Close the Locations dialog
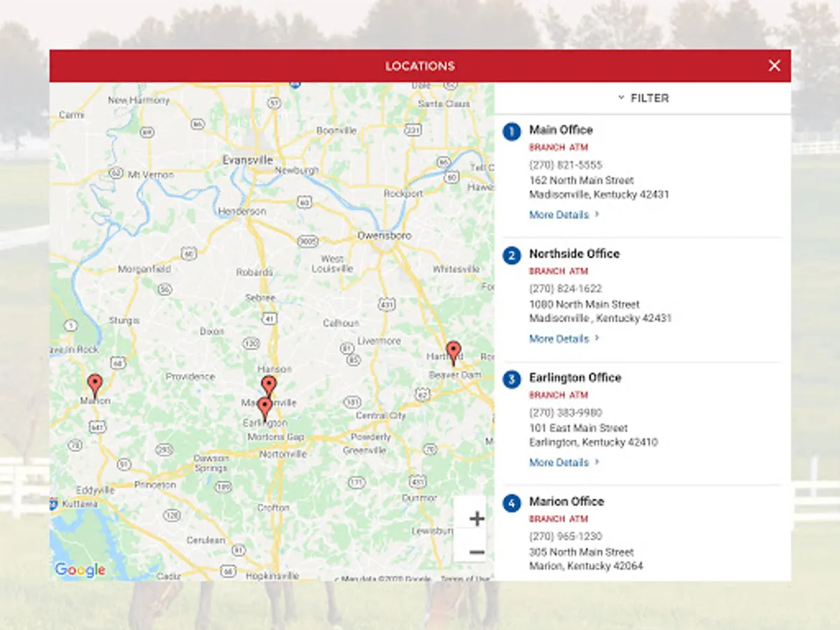Image resolution: width=840 pixels, height=630 pixels. tap(774, 66)
